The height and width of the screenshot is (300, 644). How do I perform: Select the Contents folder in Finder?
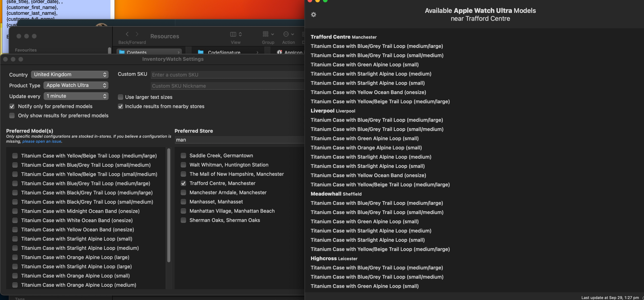pyautogui.click(x=149, y=52)
